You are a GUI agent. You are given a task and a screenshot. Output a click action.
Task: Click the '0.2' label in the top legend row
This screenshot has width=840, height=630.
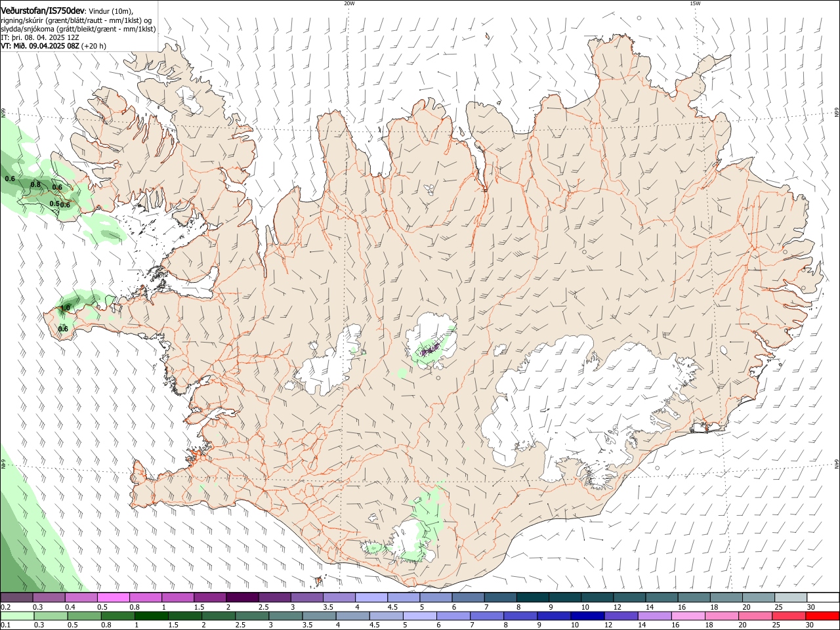[5, 607]
